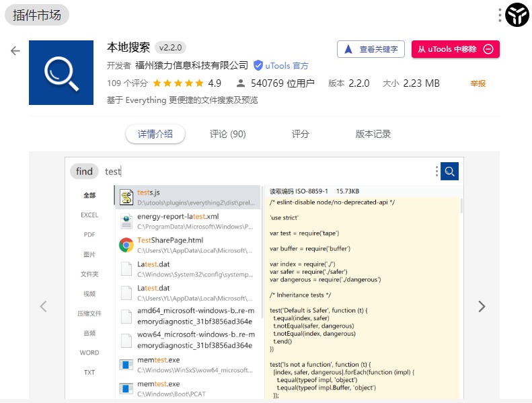Screen dimensions: 532x403
Task: Click the tests.js script file icon
Action: [126, 197]
